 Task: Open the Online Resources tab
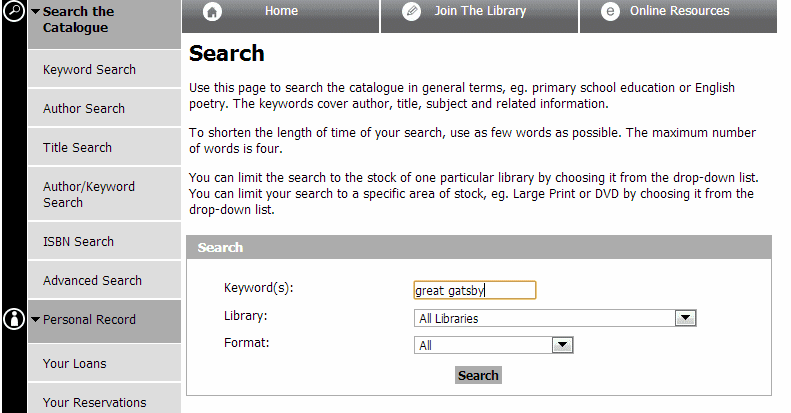click(x=679, y=11)
